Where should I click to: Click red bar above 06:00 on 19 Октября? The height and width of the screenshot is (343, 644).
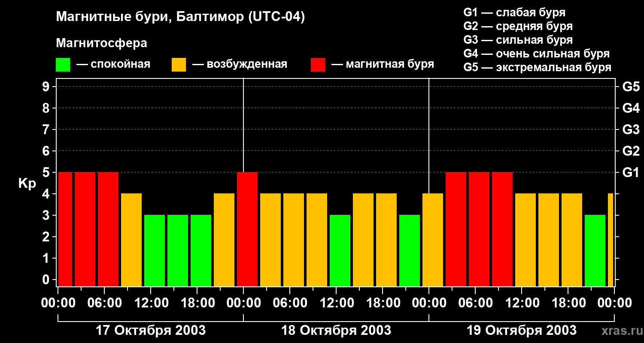(x=479, y=229)
